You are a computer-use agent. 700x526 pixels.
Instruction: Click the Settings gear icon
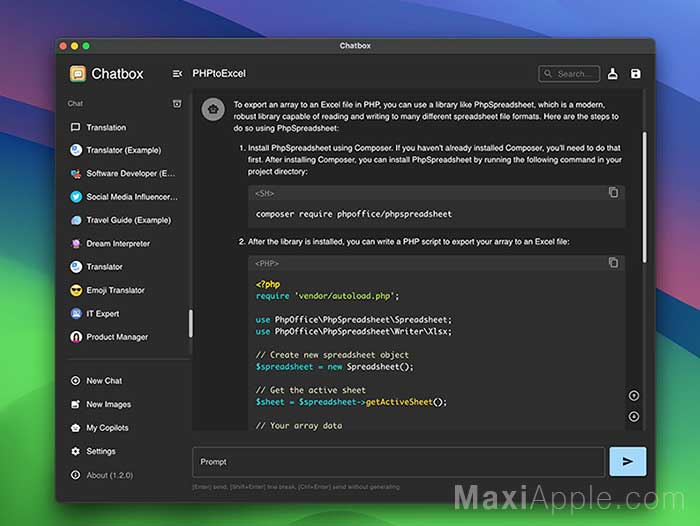click(75, 451)
